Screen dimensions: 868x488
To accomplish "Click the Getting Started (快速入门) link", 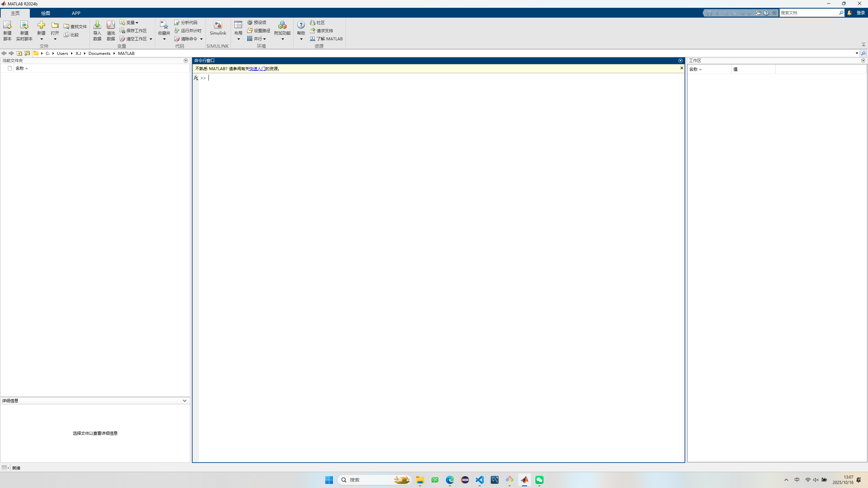I will [257, 69].
